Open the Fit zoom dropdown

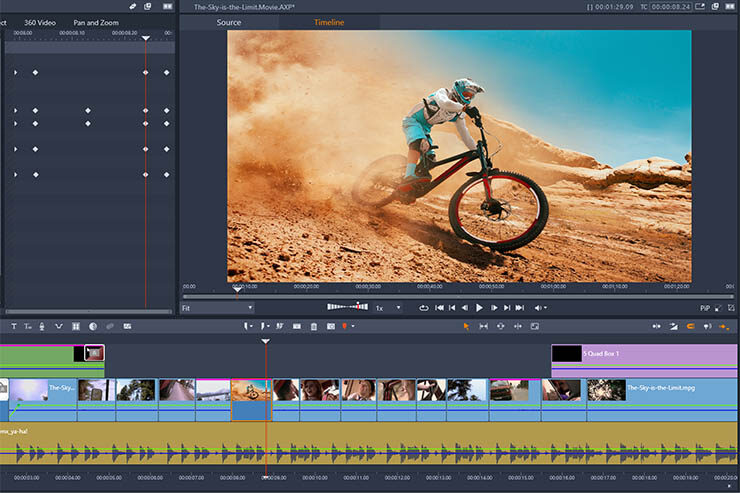point(217,308)
